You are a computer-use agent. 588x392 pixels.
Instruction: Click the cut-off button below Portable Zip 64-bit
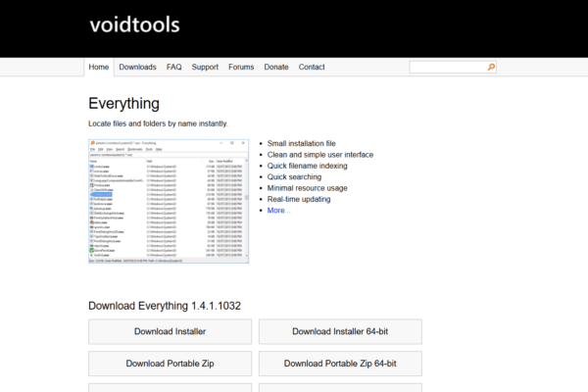(340, 387)
